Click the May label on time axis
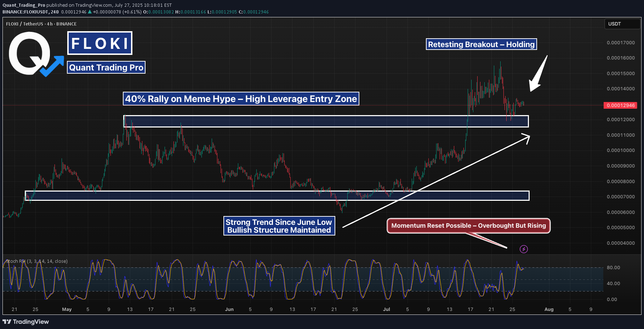The height and width of the screenshot is (329, 644). coord(67,309)
